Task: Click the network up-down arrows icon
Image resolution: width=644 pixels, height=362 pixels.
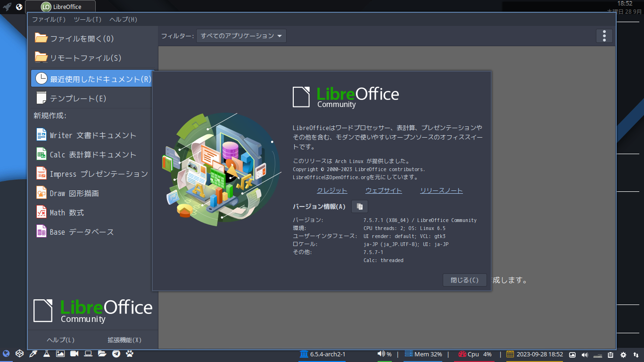Action: point(636,354)
